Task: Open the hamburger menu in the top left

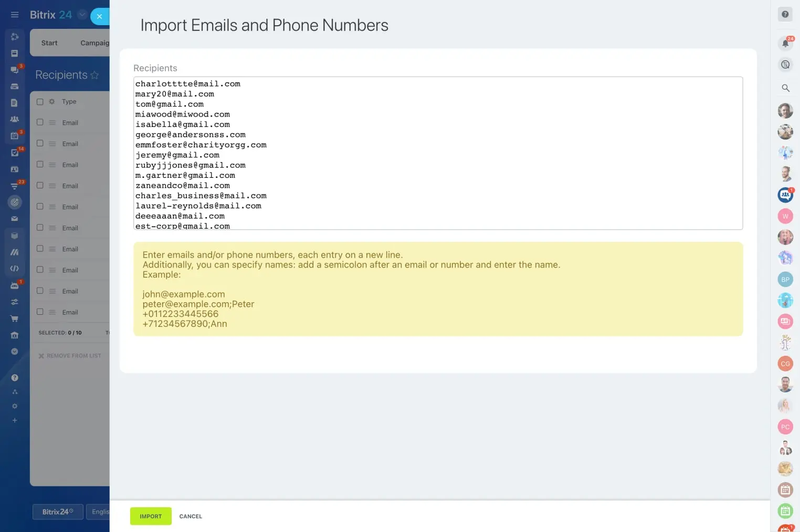Action: click(15, 15)
